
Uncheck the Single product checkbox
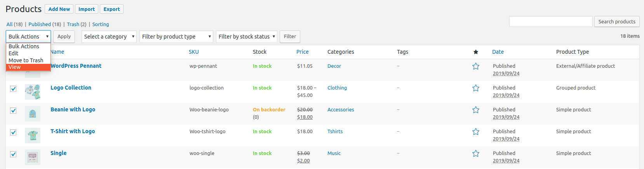(x=13, y=154)
